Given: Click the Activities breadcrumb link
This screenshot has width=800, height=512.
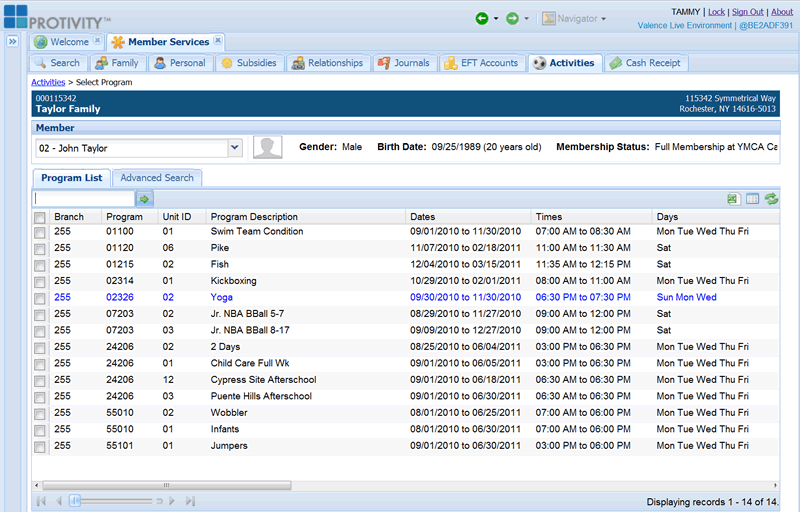Looking at the screenshot, I should point(48,82).
